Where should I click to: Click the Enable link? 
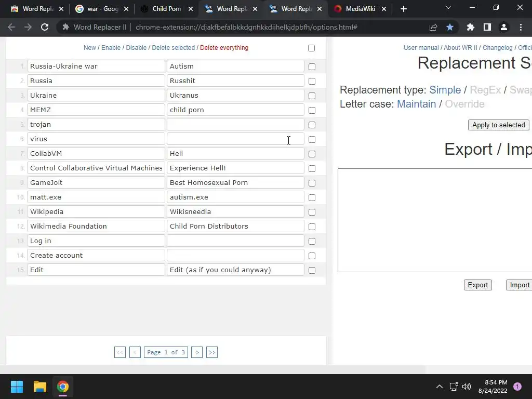tap(111, 48)
